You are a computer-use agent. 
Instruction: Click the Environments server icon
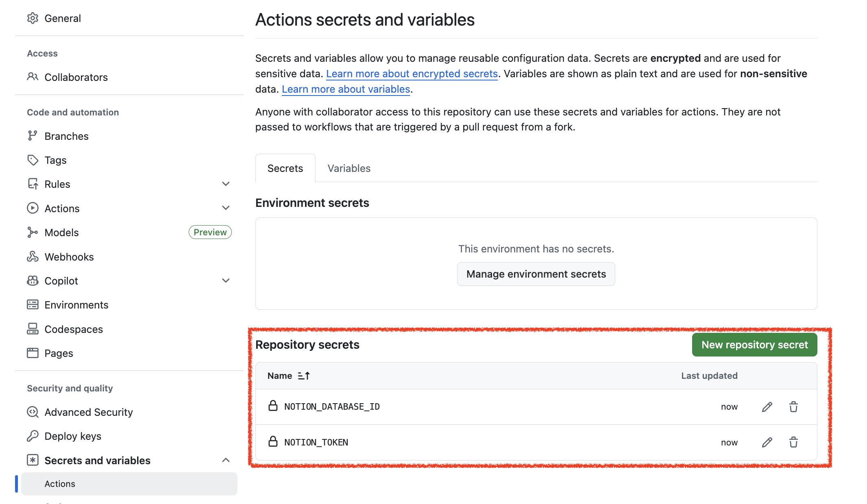[33, 304]
